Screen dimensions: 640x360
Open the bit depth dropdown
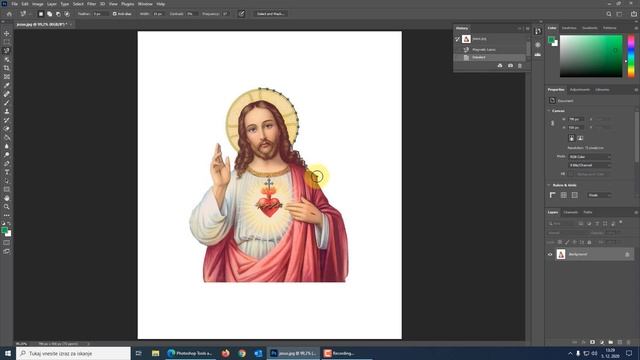[x=590, y=165]
